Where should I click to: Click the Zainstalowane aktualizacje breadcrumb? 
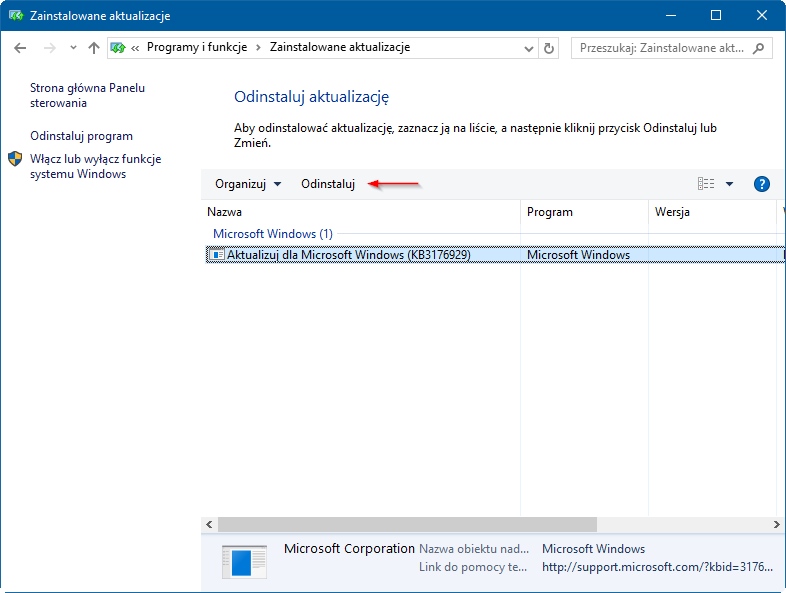(340, 47)
